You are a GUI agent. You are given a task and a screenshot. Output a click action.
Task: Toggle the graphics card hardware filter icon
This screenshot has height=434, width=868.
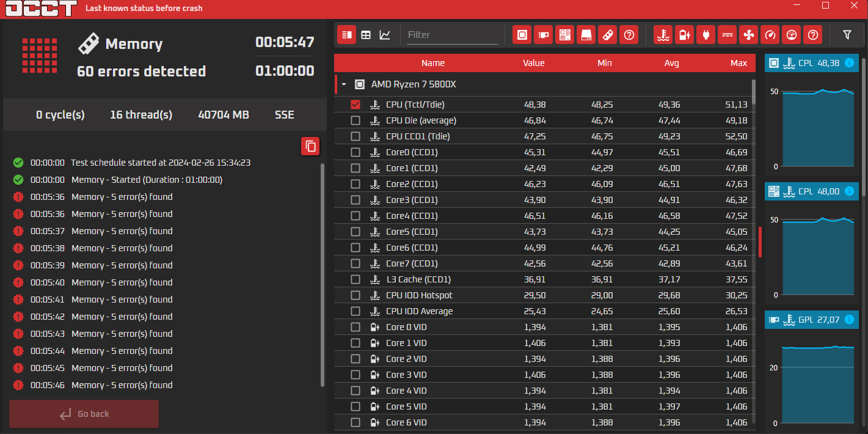coord(543,35)
